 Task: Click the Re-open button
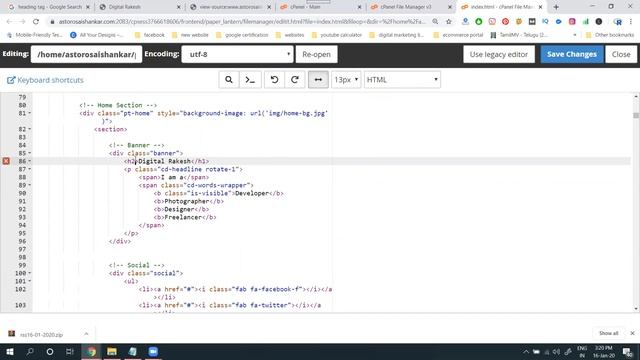tap(316, 54)
